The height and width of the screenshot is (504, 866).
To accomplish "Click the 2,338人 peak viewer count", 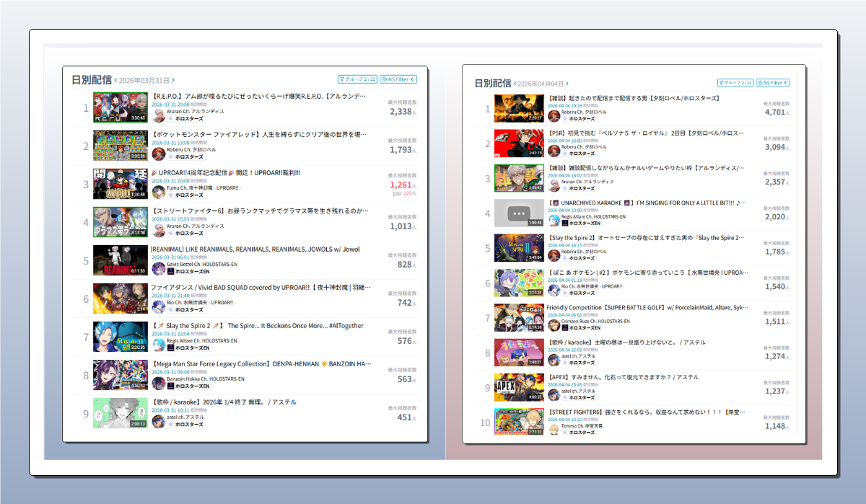I will click(x=403, y=112).
